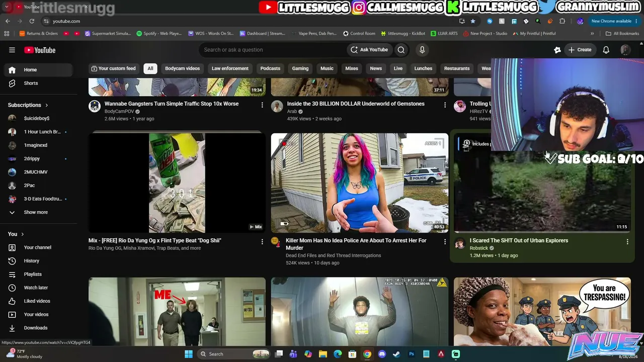Open Microsoft Edge from the taskbar
Screen dimensions: 644x362
(x=338, y=354)
